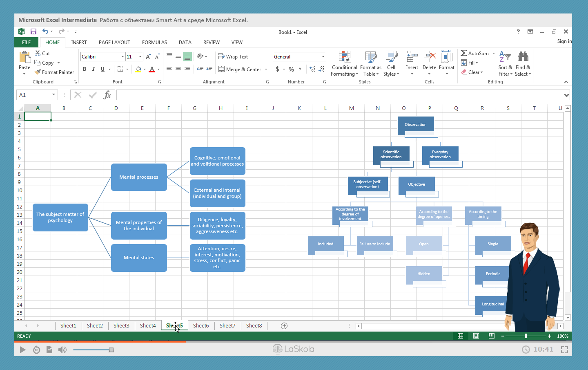This screenshot has height=370, width=588.
Task: Open the PAGE LAYOUT ribbon tab
Action: 114,43
